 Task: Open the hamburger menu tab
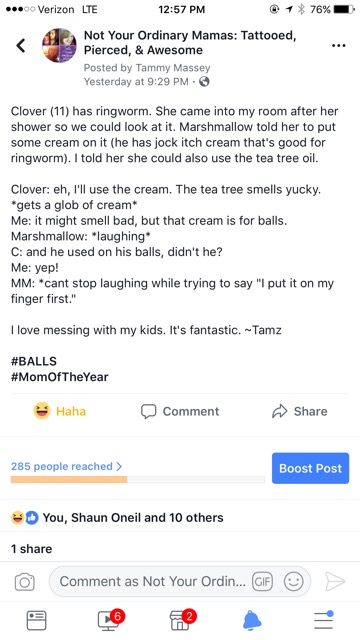pos(324,620)
